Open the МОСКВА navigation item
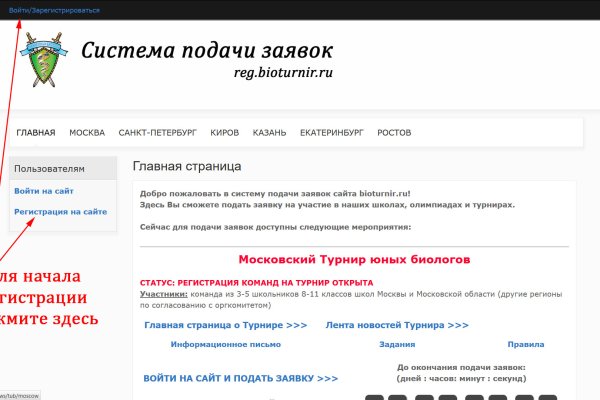 click(87, 133)
